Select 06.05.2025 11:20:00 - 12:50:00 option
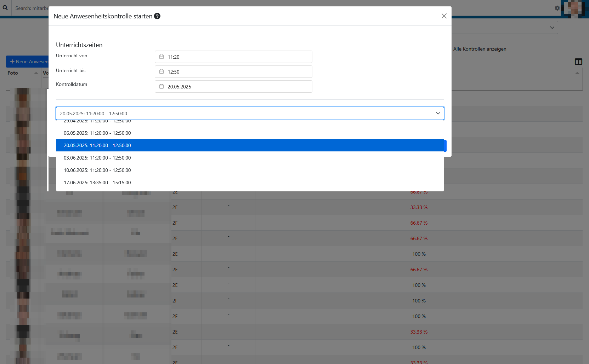Image resolution: width=589 pixels, height=364 pixels. [x=97, y=133]
